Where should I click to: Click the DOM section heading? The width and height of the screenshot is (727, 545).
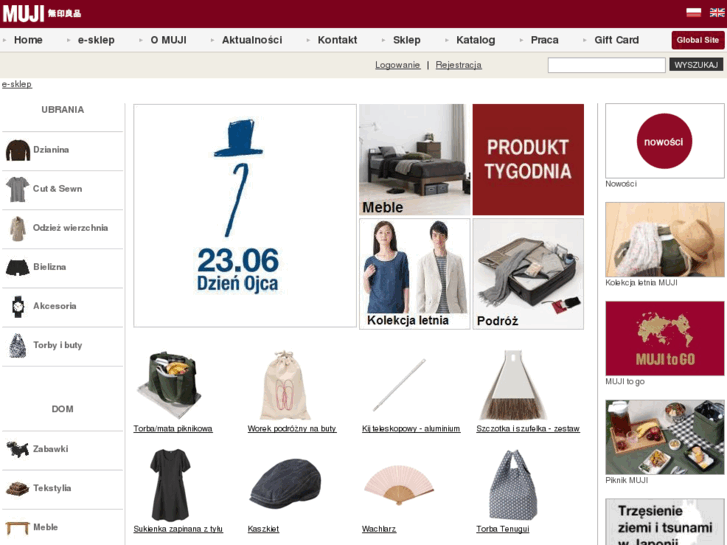click(x=63, y=409)
